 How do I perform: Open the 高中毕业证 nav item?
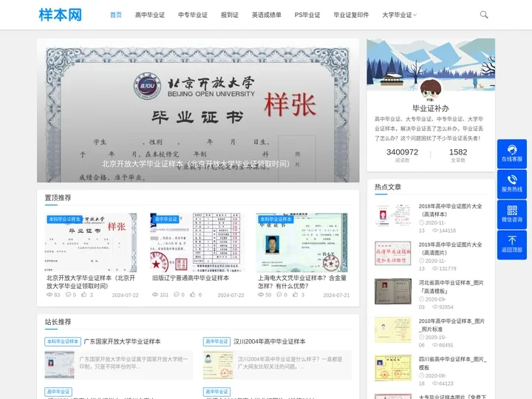click(x=149, y=15)
